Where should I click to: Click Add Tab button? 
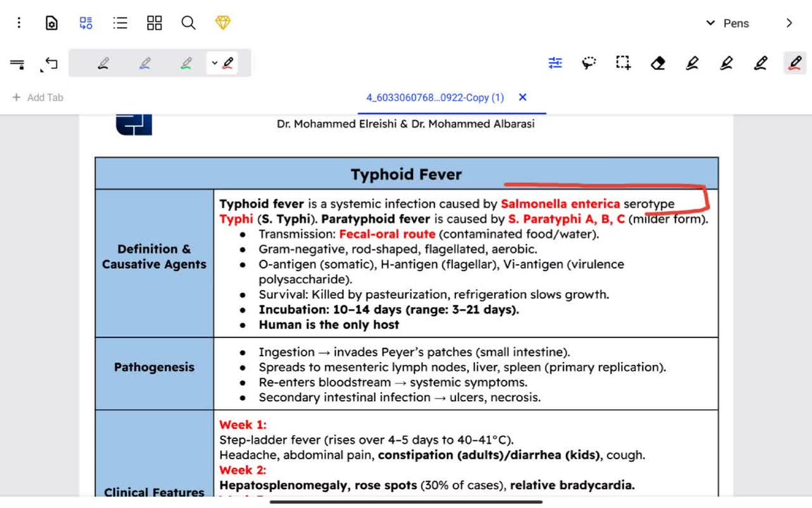(x=38, y=97)
